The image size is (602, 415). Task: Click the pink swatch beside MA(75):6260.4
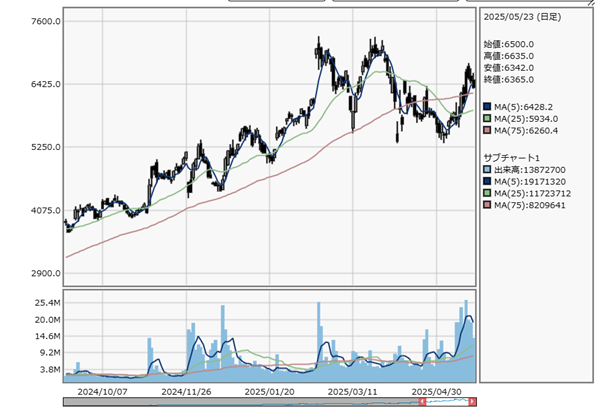(x=487, y=131)
